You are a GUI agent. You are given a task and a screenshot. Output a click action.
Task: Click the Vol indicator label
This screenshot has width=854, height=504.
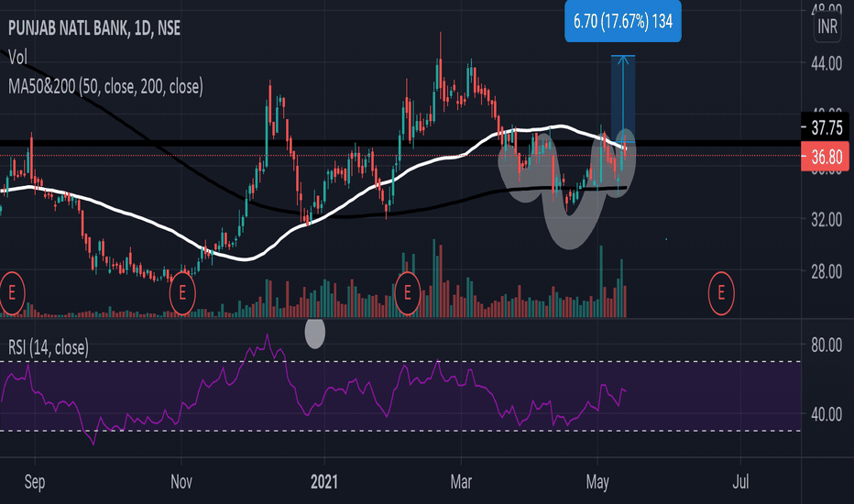17,58
